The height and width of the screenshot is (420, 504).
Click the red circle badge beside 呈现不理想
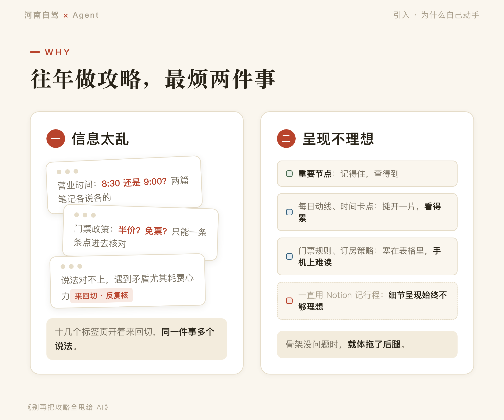(286, 138)
